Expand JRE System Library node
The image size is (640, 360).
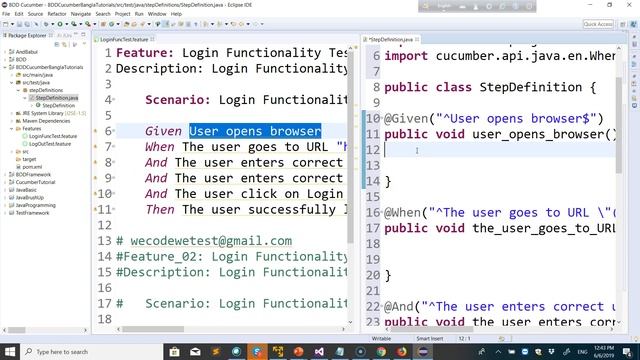[x=12, y=113]
